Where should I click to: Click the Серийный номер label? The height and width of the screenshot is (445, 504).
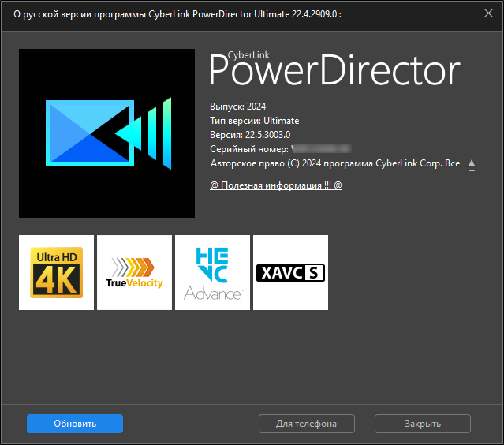pyautogui.click(x=248, y=149)
